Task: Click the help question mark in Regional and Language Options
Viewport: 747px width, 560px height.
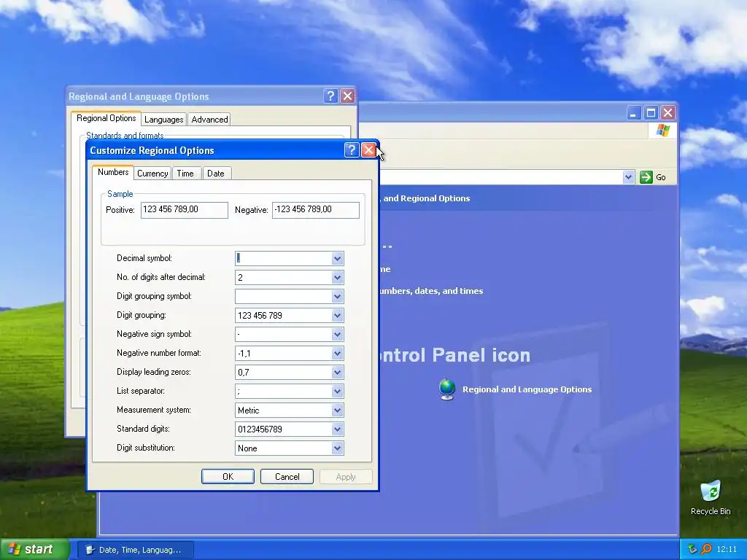Action: tap(330, 96)
